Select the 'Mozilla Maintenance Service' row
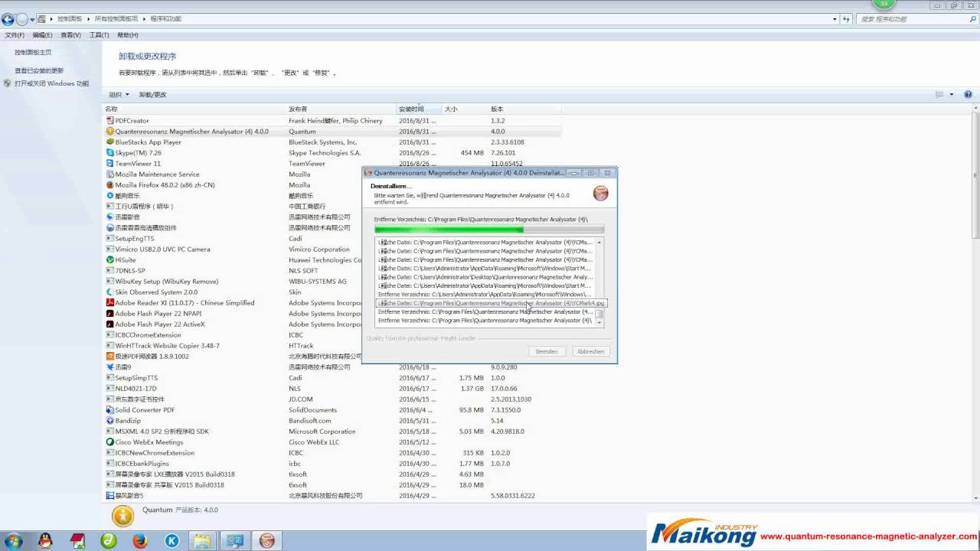 332,174
